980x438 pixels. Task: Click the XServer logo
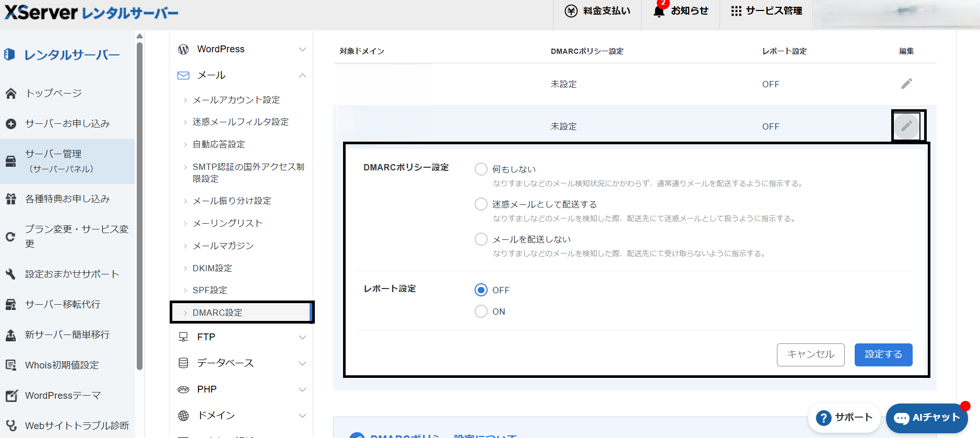tap(91, 12)
